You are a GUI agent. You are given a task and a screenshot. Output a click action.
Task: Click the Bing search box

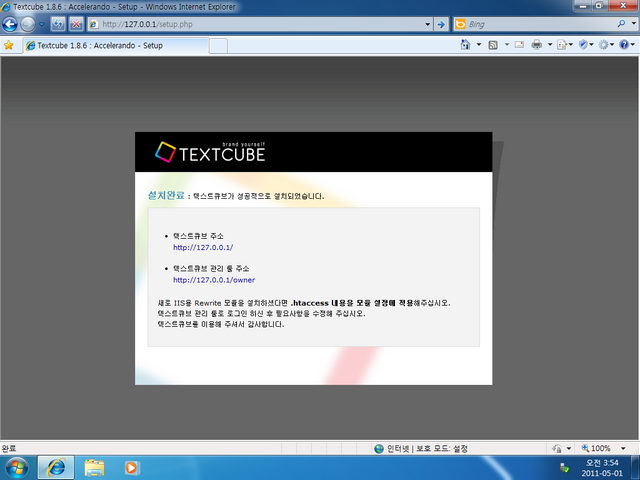[x=533, y=24]
